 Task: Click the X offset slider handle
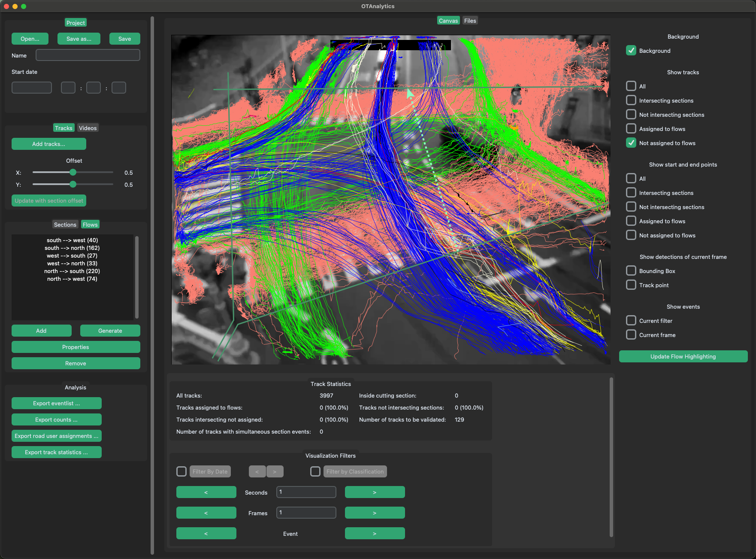pyautogui.click(x=73, y=173)
